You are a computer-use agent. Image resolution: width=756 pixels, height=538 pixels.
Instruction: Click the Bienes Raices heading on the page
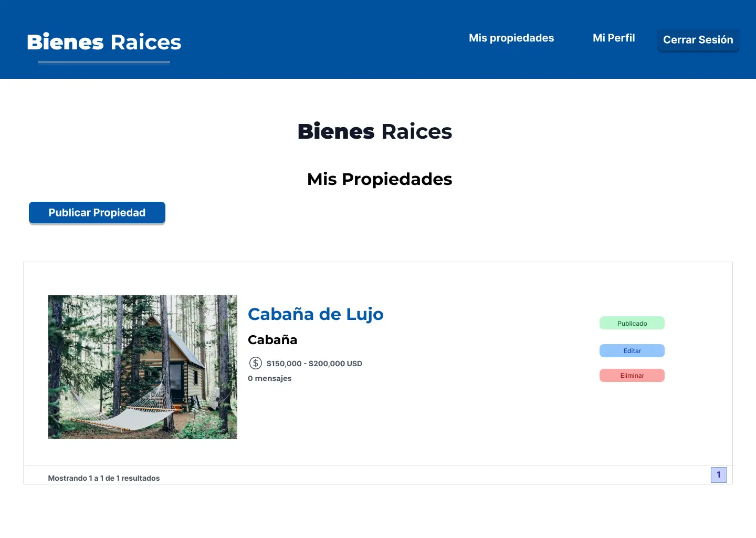tap(375, 131)
